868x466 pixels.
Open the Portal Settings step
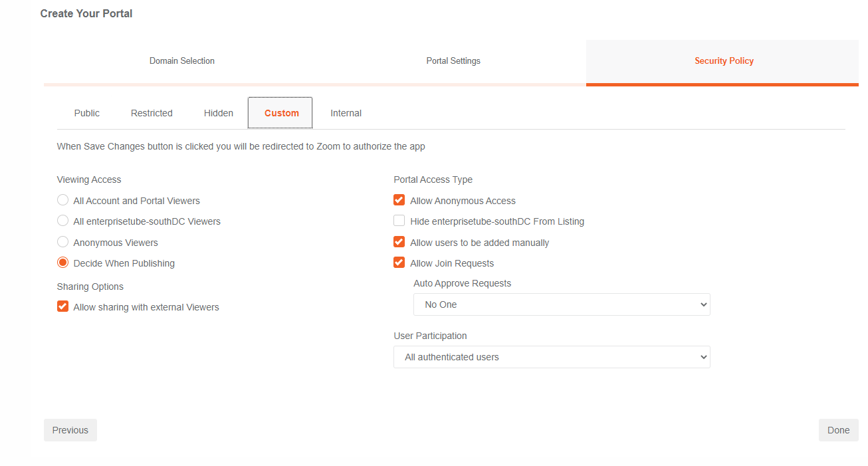point(453,61)
